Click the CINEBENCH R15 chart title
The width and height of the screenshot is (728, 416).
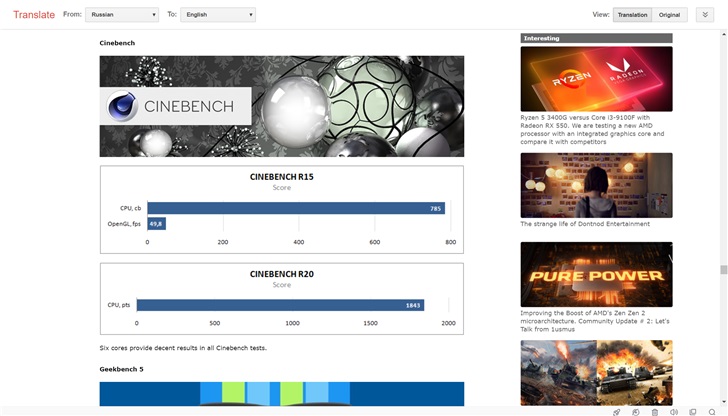coord(281,177)
